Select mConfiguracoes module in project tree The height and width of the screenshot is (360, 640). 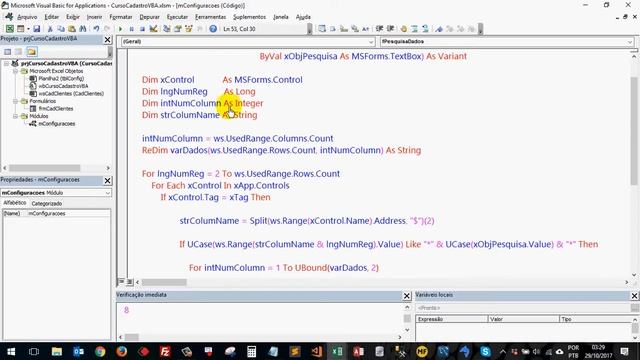[x=57, y=124]
